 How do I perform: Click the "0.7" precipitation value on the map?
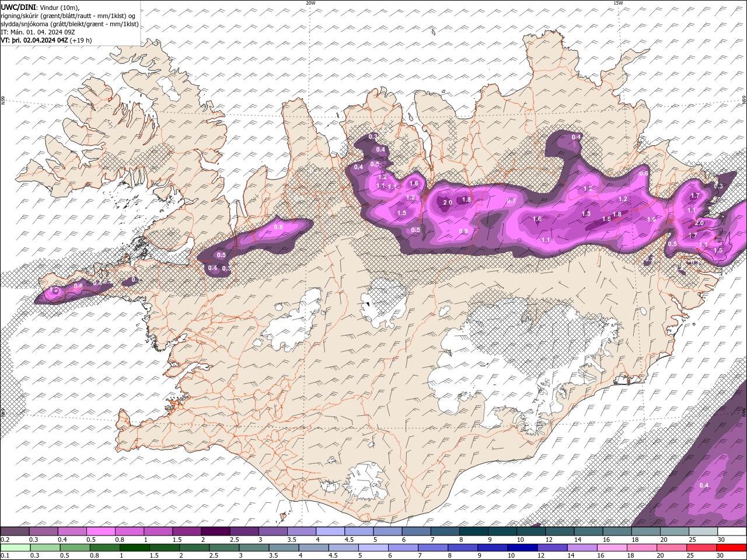(512, 201)
